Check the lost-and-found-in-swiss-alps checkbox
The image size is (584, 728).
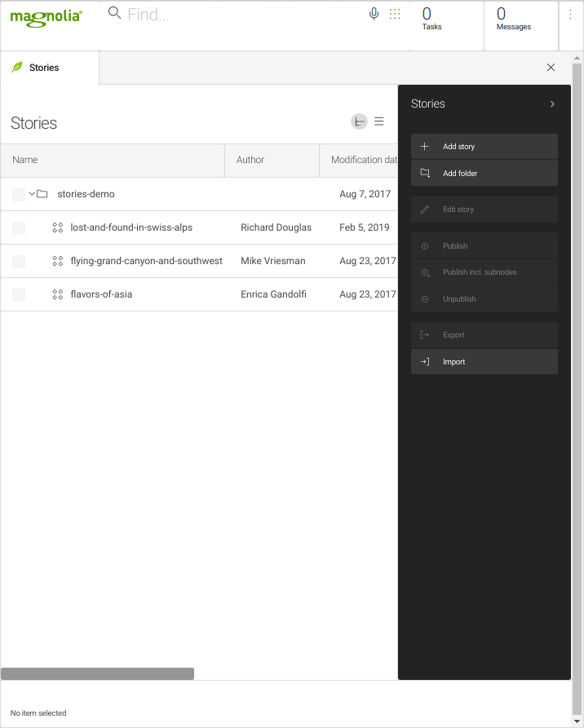[19, 228]
